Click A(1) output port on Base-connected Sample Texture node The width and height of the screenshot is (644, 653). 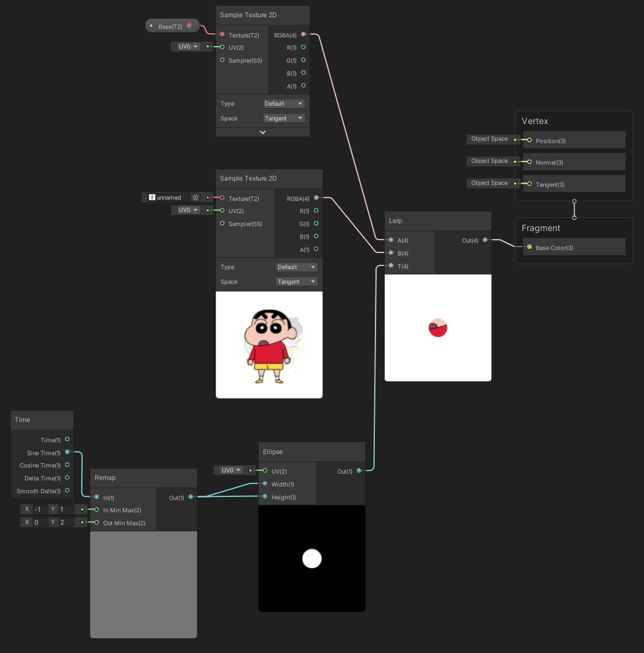(x=303, y=85)
